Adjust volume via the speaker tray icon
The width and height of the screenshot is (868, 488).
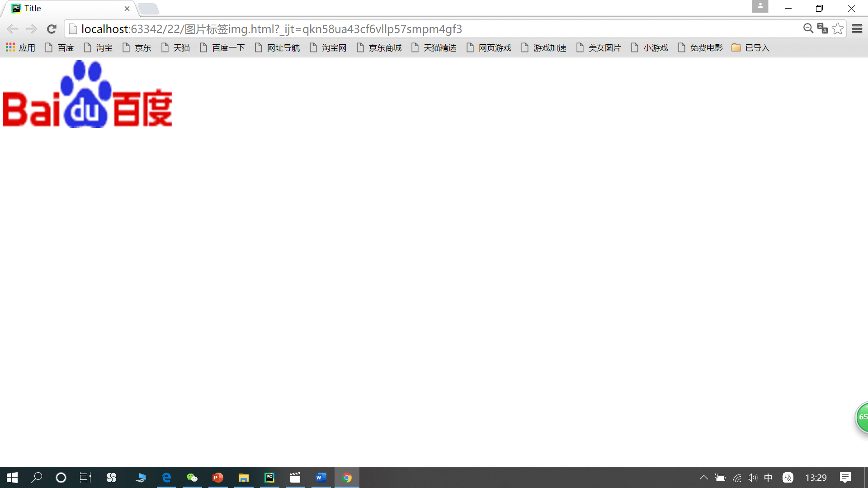[x=752, y=478]
